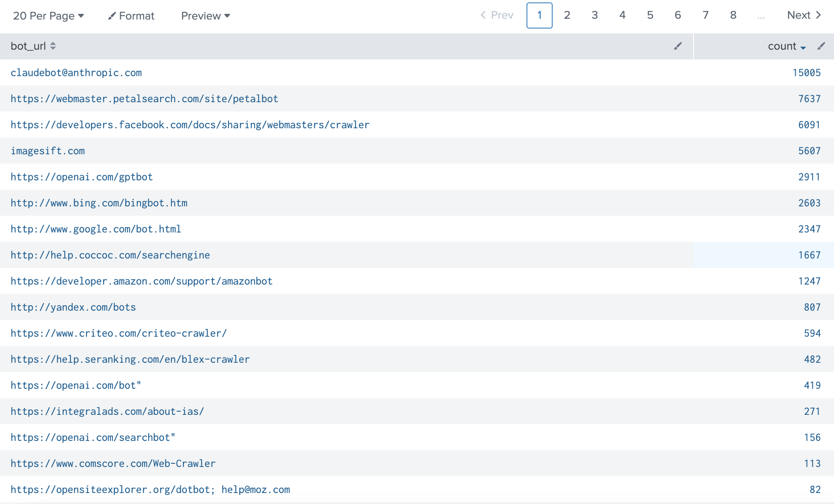Go to results page 7

click(705, 15)
